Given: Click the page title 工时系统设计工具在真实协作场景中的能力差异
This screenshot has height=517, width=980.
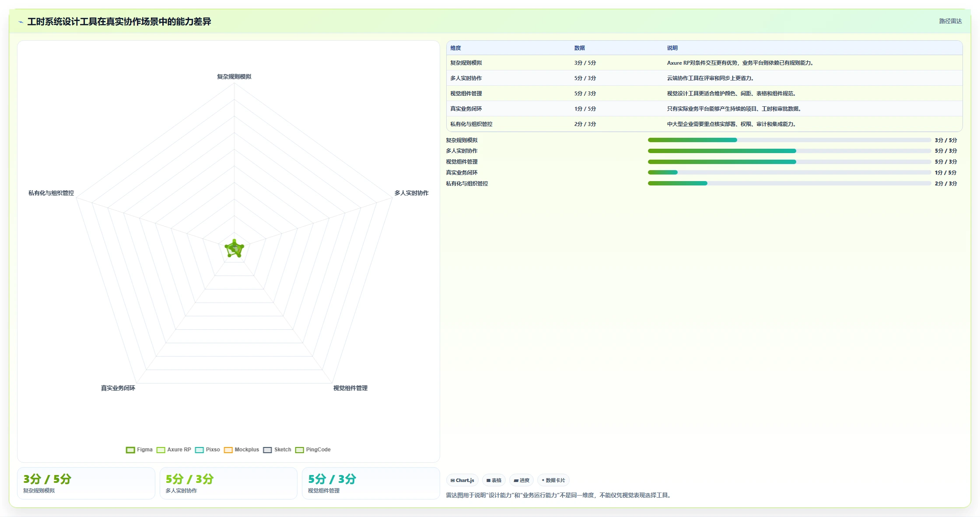Looking at the screenshot, I should tap(119, 22).
